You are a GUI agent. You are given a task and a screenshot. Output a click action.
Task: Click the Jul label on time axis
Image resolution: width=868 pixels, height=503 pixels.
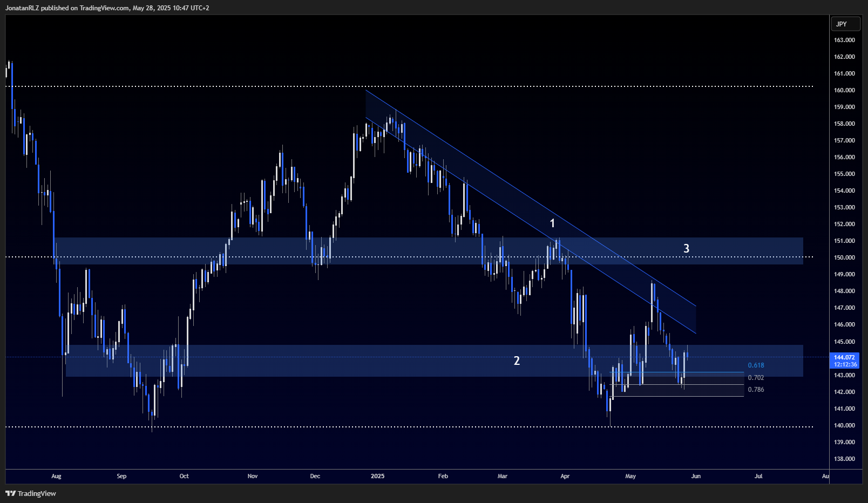coord(758,476)
